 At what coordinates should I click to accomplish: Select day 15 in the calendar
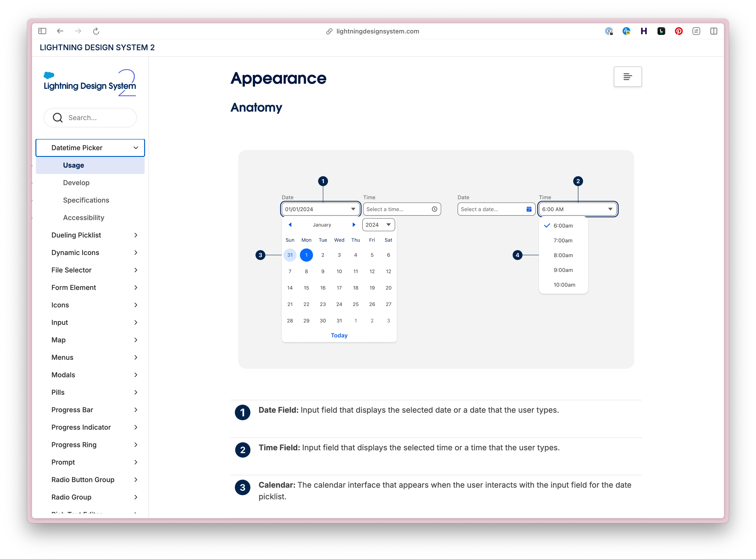306,288
